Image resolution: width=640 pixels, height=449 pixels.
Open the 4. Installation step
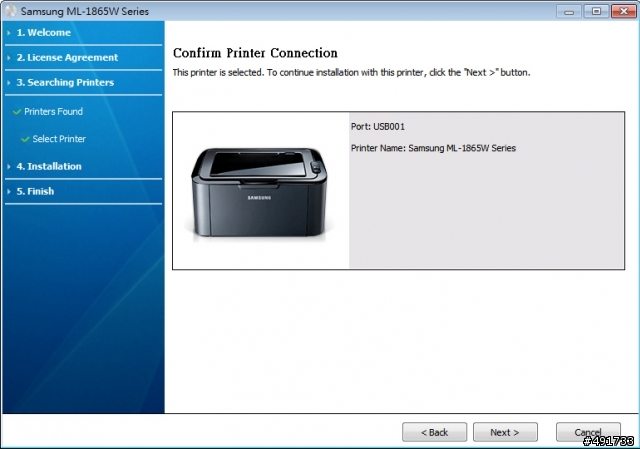coord(49,167)
